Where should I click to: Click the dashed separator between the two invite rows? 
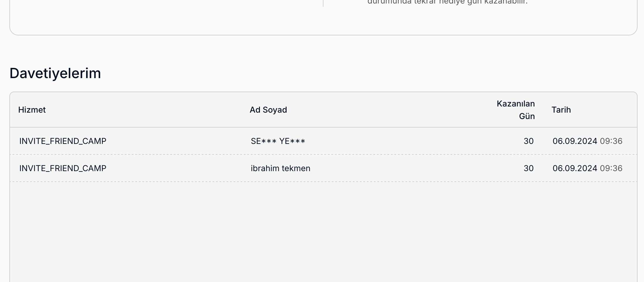coord(323,154)
